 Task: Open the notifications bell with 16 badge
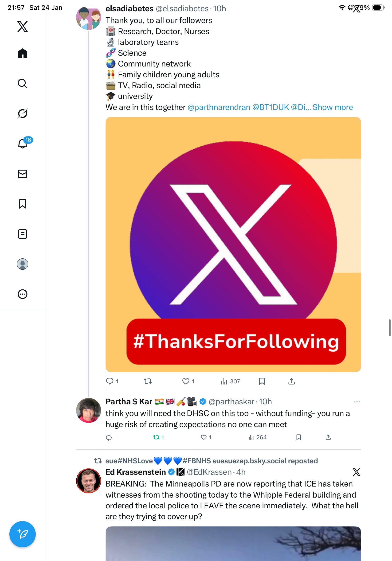click(23, 144)
